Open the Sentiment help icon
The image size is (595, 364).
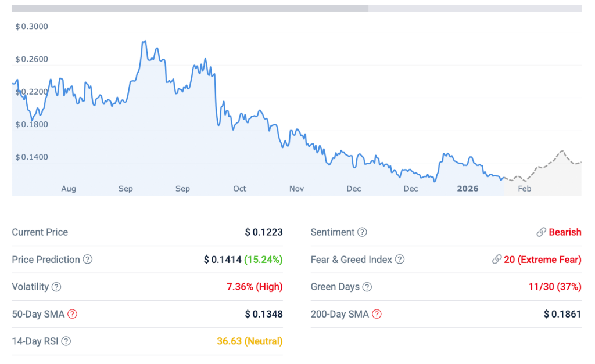click(362, 232)
